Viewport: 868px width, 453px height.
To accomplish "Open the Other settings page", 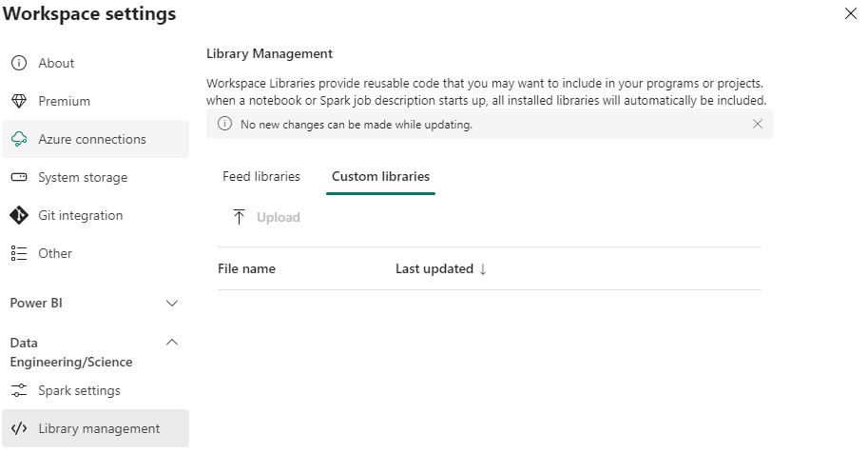I will pos(95,253).
